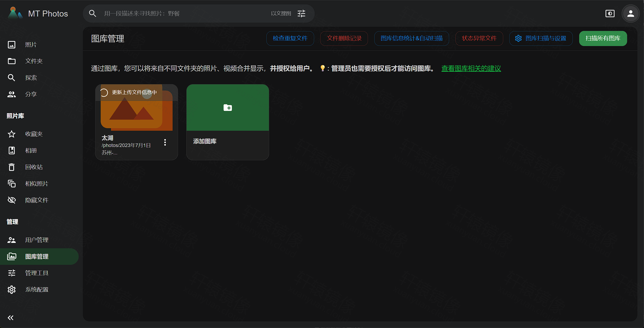644x328 pixels.
Task: Click the 文件删除记录 button
Action: pos(344,38)
